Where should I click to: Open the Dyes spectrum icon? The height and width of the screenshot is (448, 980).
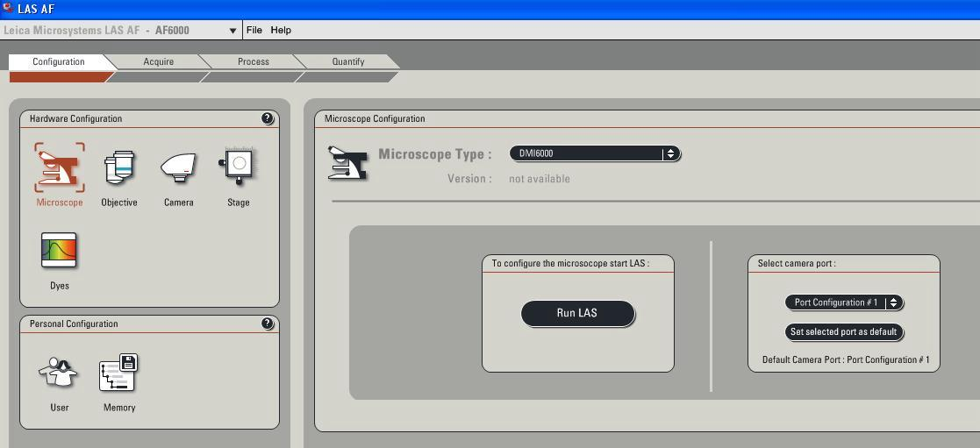[x=59, y=250]
